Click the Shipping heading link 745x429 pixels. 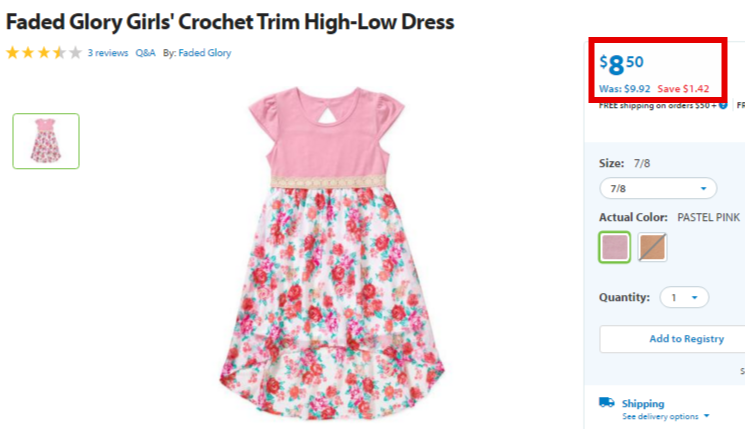pyautogui.click(x=643, y=403)
